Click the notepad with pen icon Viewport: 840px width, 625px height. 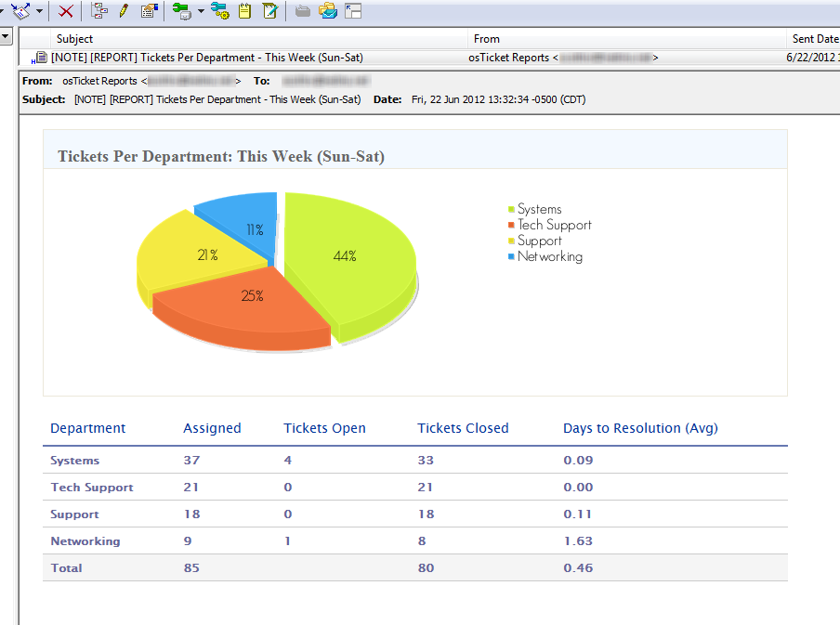pyautogui.click(x=269, y=11)
